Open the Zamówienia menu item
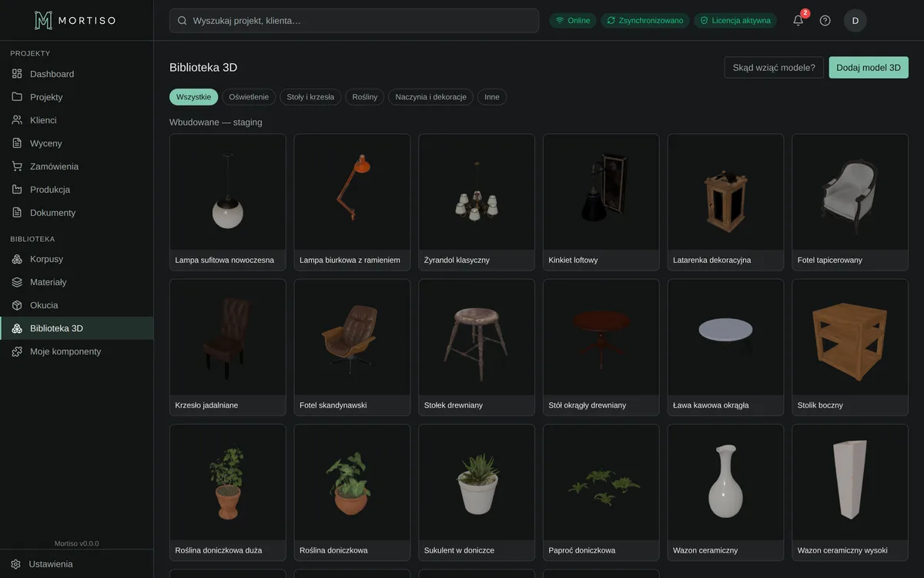The image size is (924, 578). (77, 166)
